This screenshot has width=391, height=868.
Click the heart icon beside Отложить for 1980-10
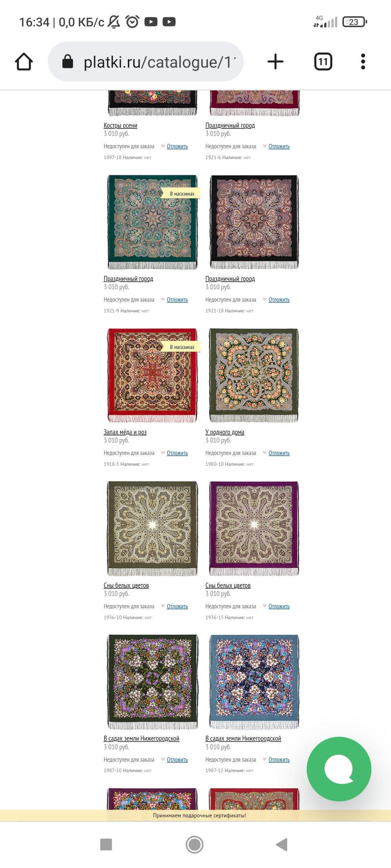click(x=265, y=453)
